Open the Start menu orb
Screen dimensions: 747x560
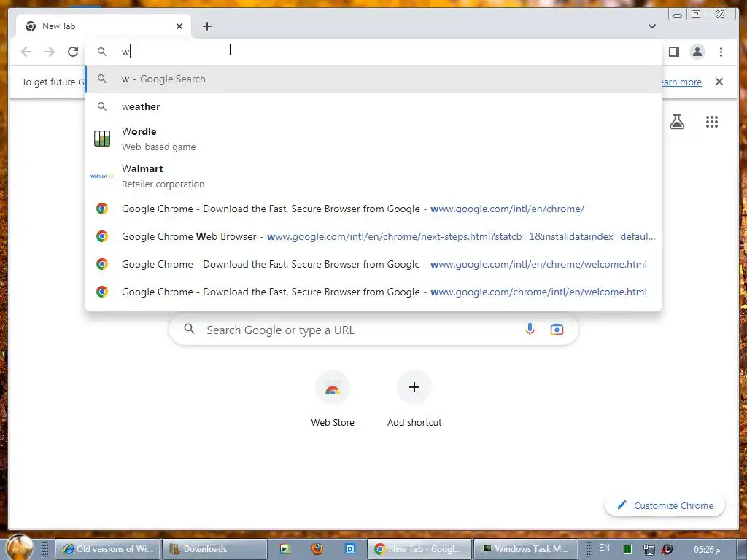pos(20,548)
